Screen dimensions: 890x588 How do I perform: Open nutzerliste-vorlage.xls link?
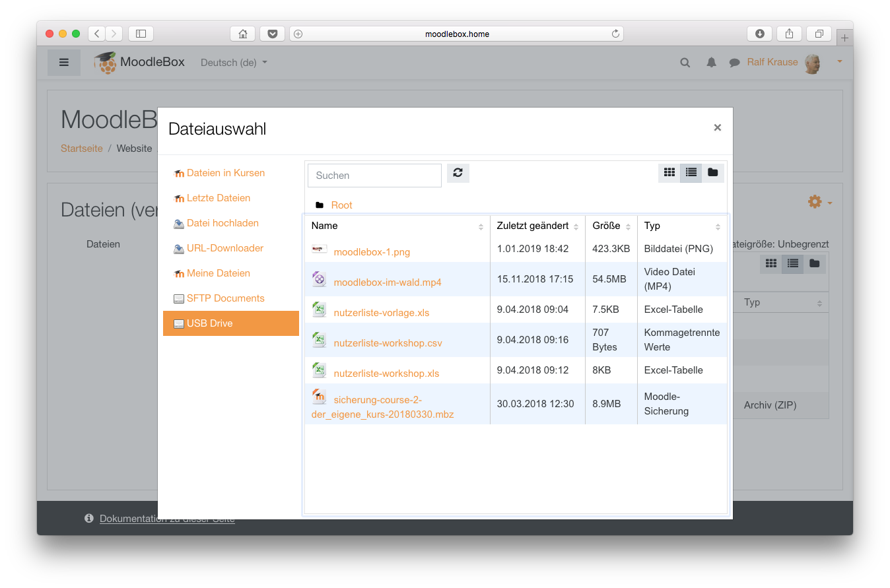(x=382, y=313)
